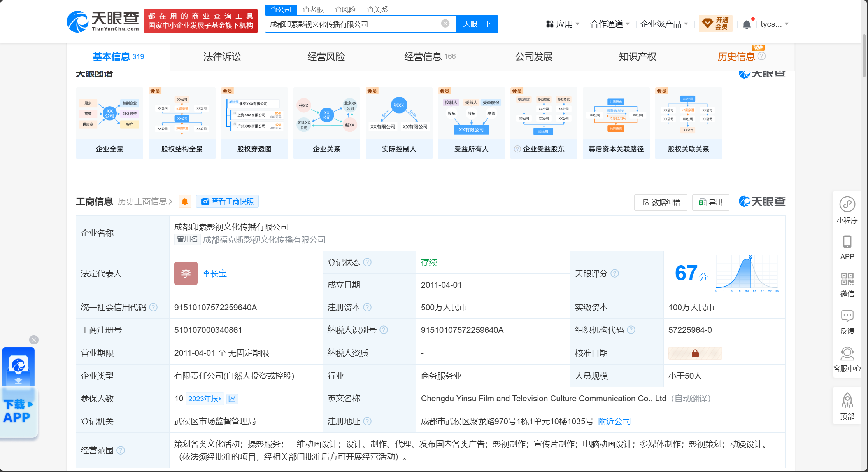Open the tycs... account dropdown

coord(774,24)
